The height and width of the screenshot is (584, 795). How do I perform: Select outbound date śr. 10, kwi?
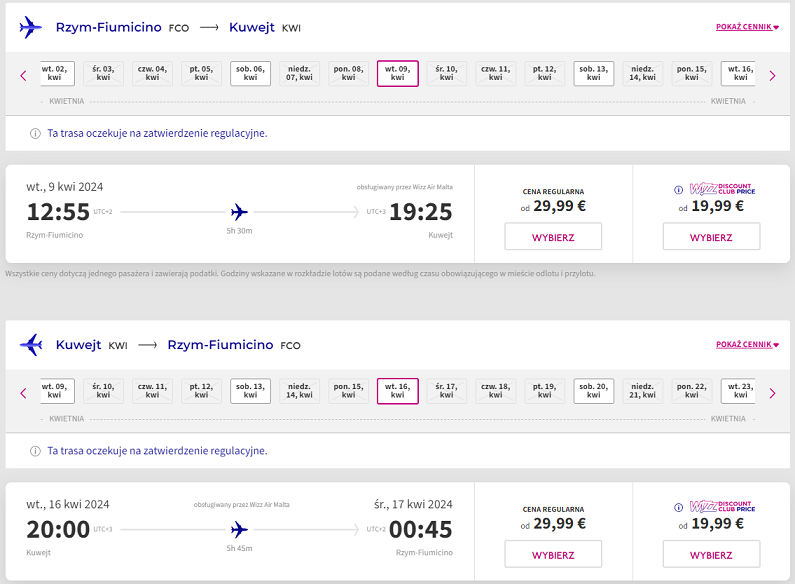[x=447, y=74]
